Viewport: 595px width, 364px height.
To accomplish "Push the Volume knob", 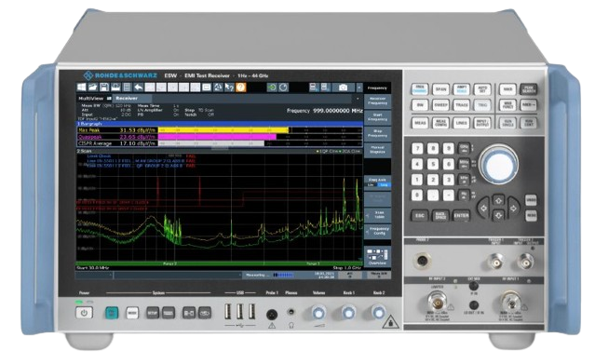I will tap(318, 313).
